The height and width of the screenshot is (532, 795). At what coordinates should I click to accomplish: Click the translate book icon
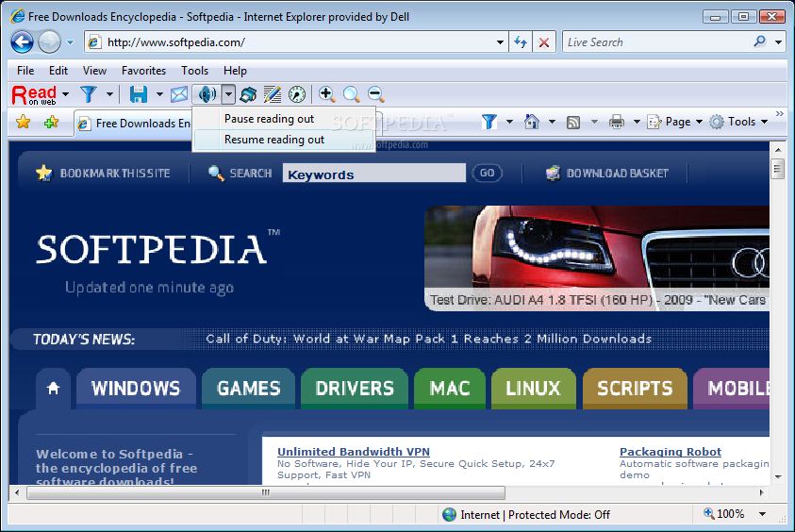248,94
